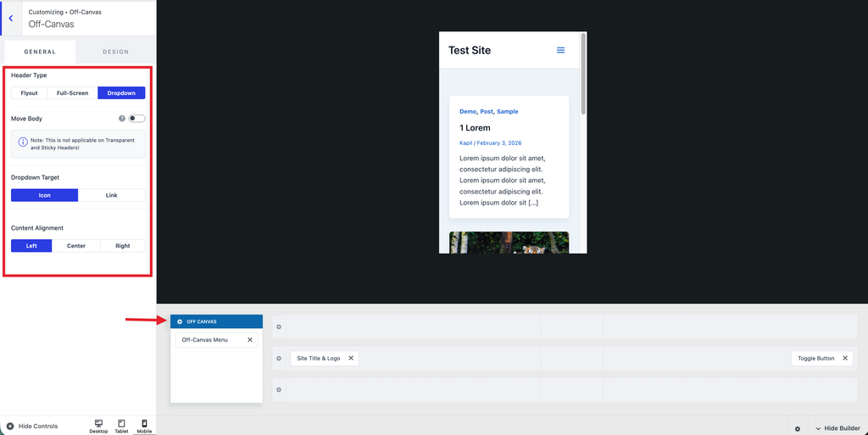Open settings gear of bottom header row
The image size is (868, 435).
pyautogui.click(x=279, y=389)
